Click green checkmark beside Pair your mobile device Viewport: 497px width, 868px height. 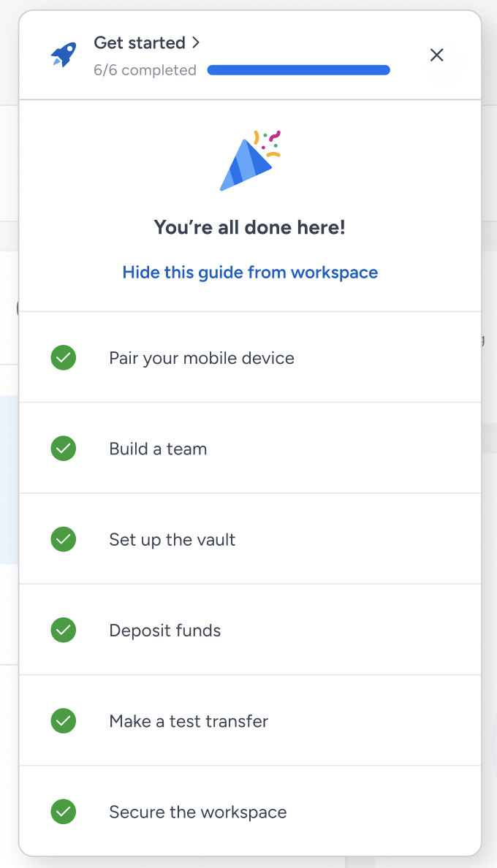(x=64, y=358)
